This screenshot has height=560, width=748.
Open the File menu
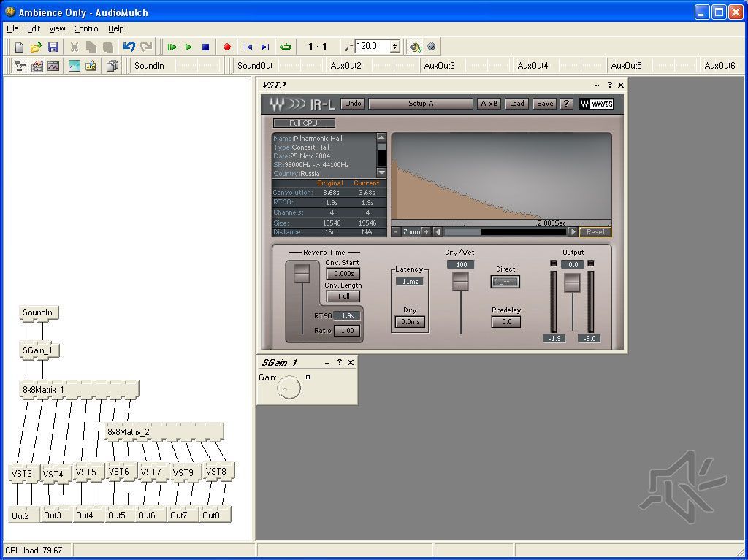point(12,28)
